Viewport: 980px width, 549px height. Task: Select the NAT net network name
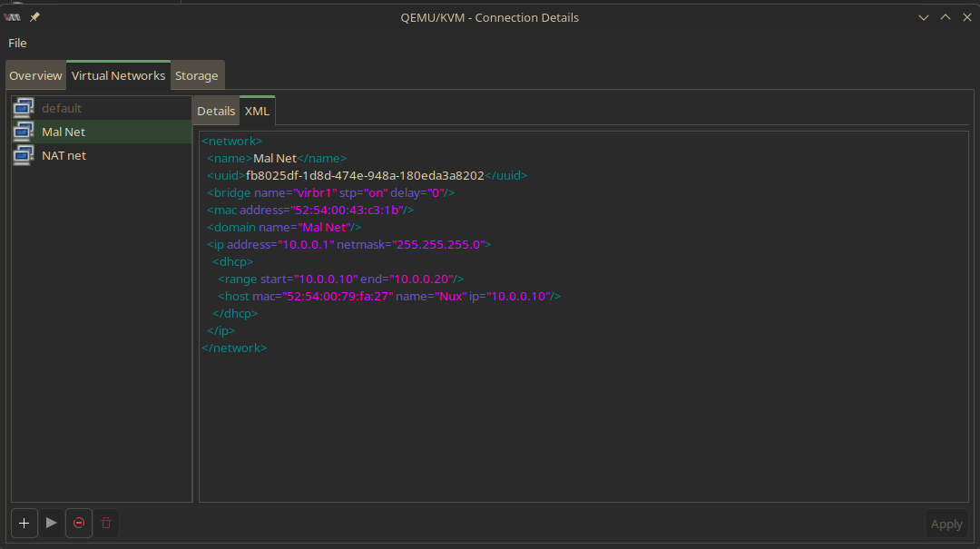64,156
